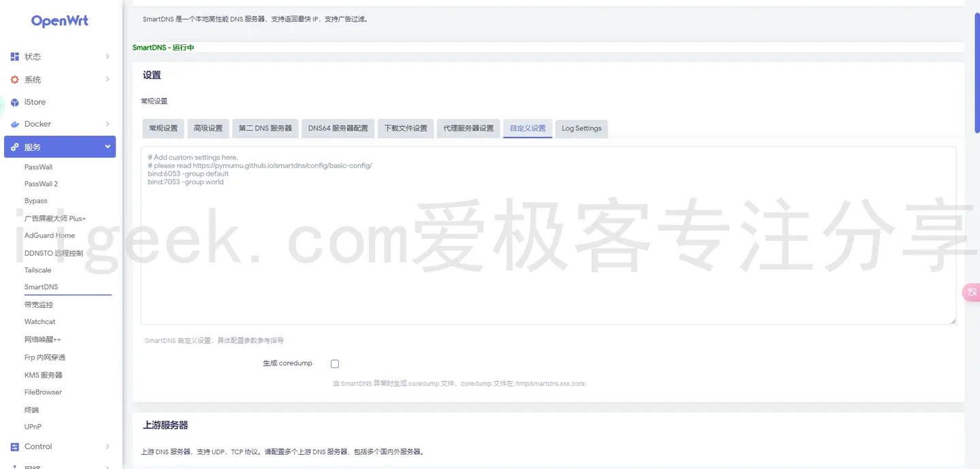Enable the 生成 coredump checkbox
The image size is (980, 469).
(334, 363)
